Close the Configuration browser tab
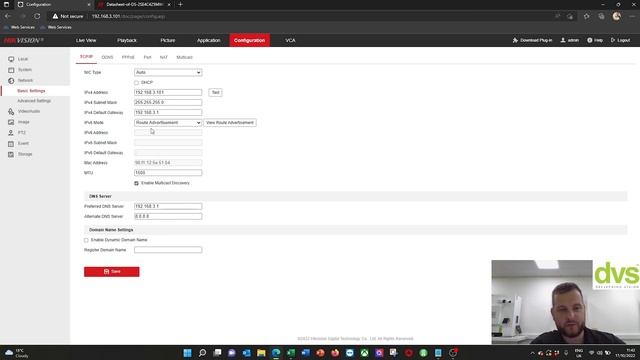 coord(89,4)
